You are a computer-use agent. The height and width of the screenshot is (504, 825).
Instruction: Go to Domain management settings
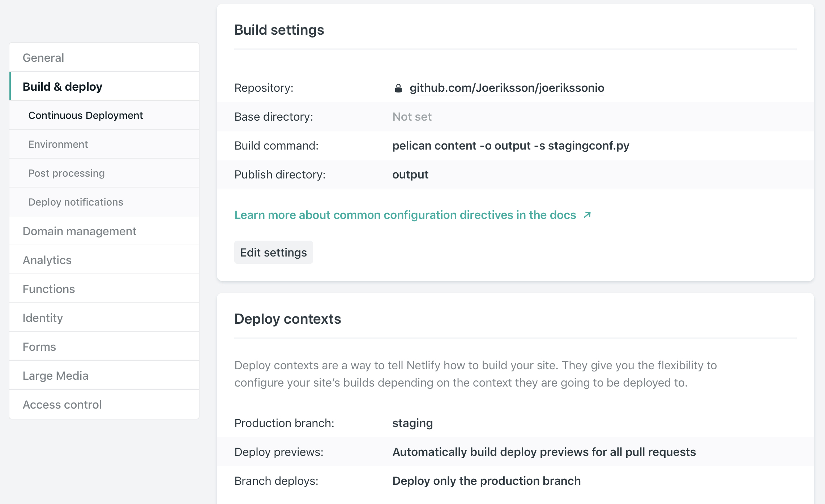(80, 231)
